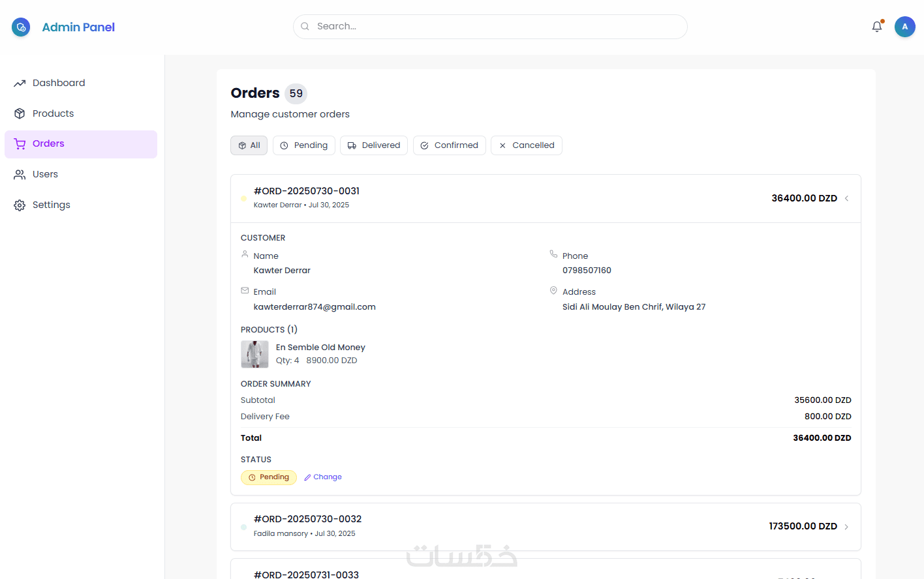Open the notifications bell
This screenshot has width=924, height=579.
[877, 27]
